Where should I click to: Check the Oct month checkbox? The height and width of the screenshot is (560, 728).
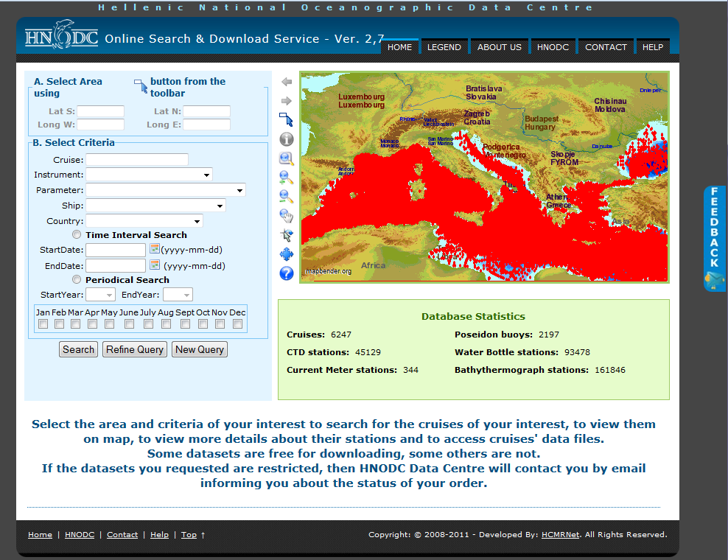(203, 323)
